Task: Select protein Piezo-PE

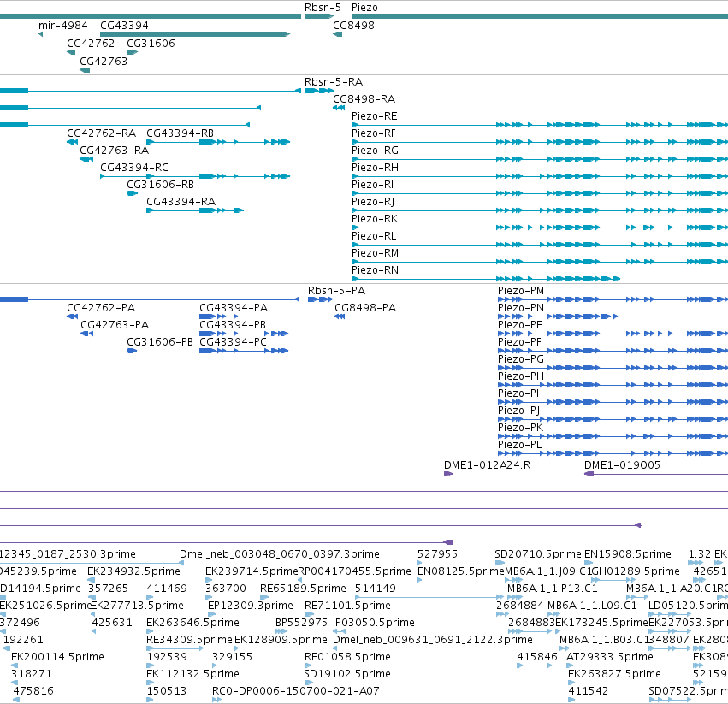Action: [x=520, y=325]
